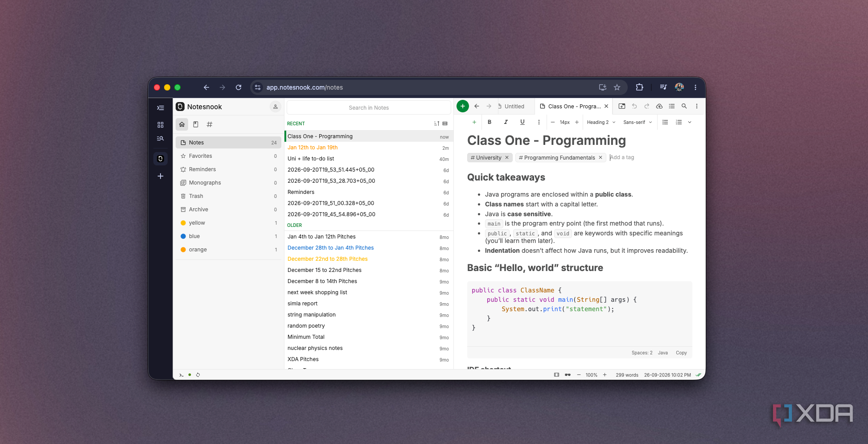Viewport: 868px width, 444px height.
Task: Decrease font size with minus button
Action: 553,122
